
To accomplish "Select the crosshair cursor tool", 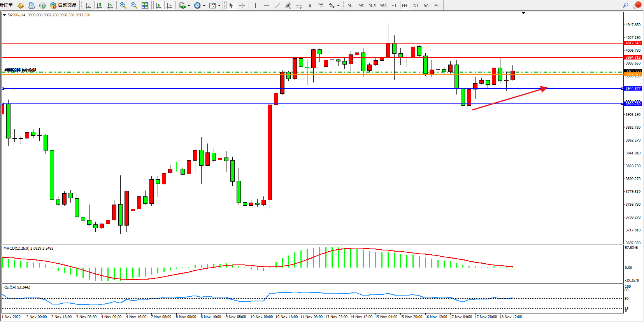I will (242, 5).
